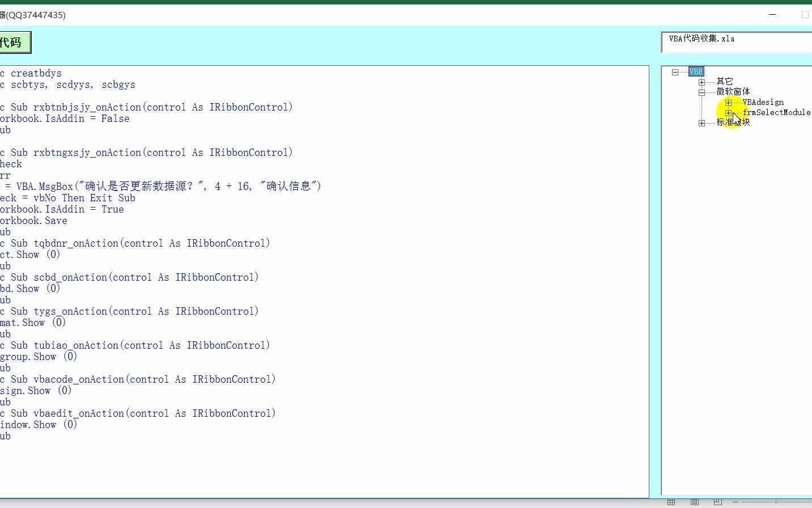
Task: Expand the 标准模块 tree node
Action: pyautogui.click(x=702, y=122)
